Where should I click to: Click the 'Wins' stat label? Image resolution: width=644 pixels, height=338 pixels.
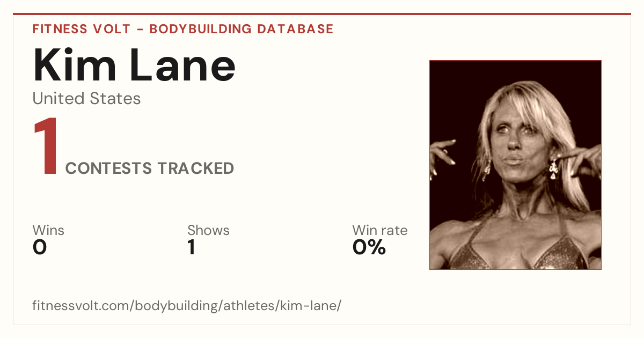point(48,230)
